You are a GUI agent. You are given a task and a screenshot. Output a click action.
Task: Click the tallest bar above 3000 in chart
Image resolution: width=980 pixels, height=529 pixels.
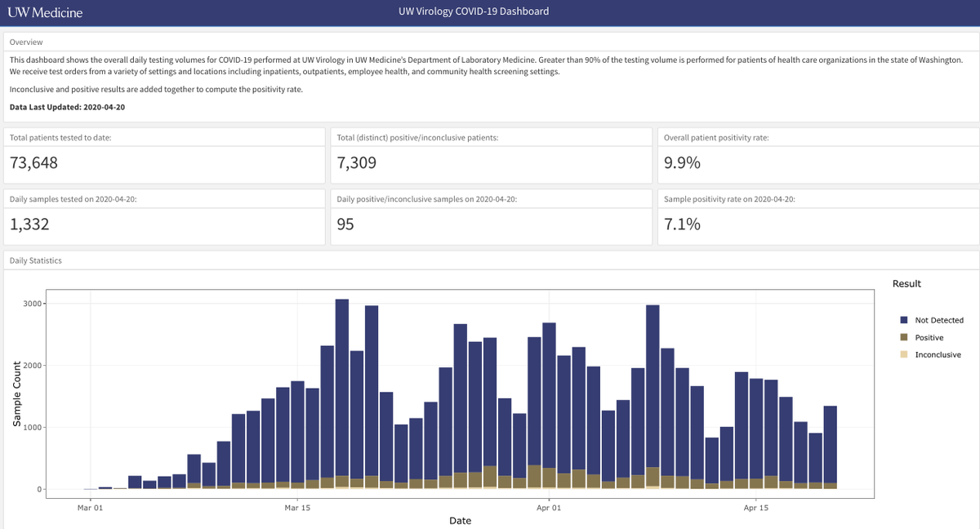pos(342,394)
